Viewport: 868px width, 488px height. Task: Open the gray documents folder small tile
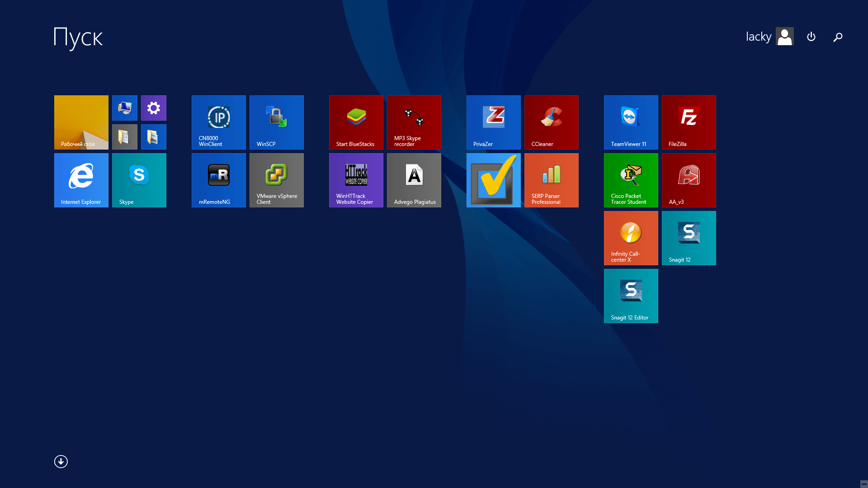(125, 137)
